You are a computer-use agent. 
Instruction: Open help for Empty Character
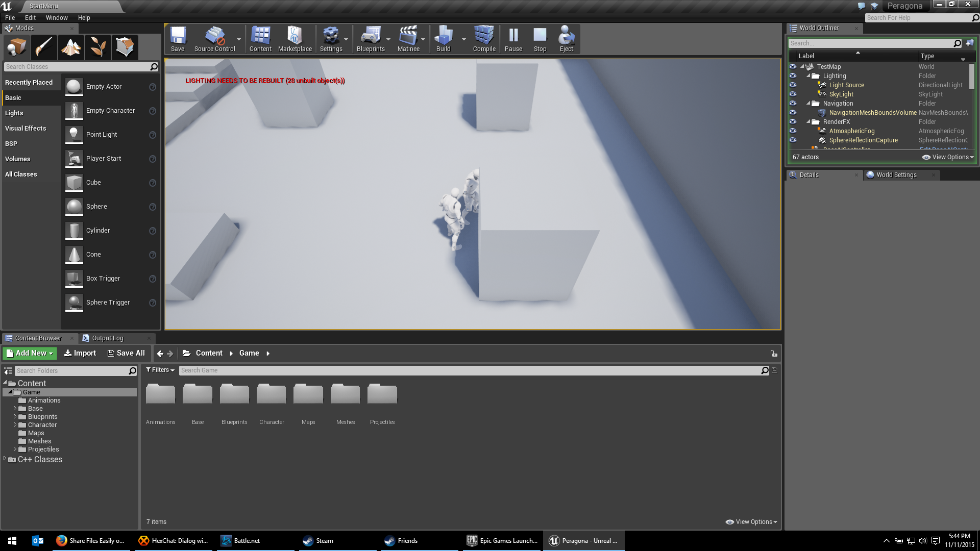(152, 111)
